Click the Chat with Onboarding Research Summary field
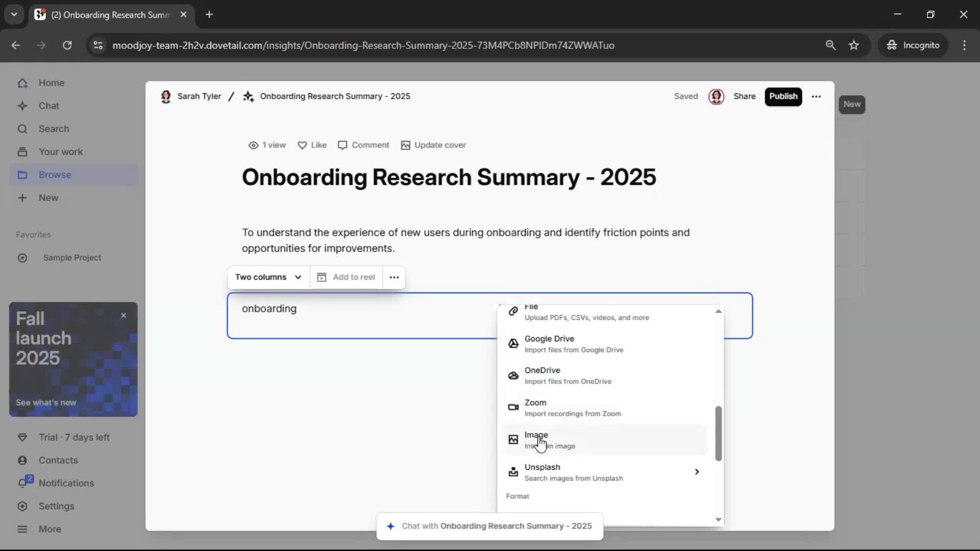This screenshot has width=980, height=551. [490, 526]
